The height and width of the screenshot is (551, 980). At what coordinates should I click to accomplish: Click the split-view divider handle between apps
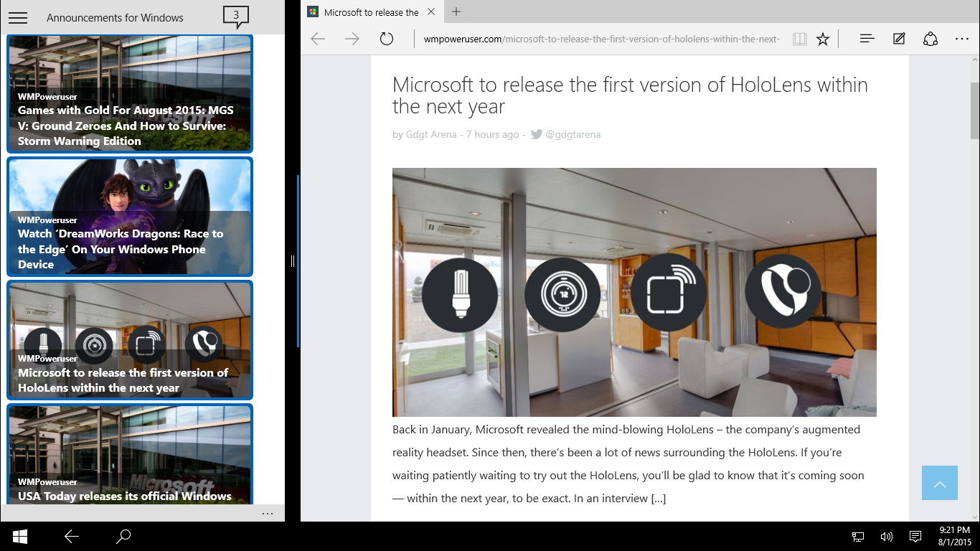pos(293,261)
